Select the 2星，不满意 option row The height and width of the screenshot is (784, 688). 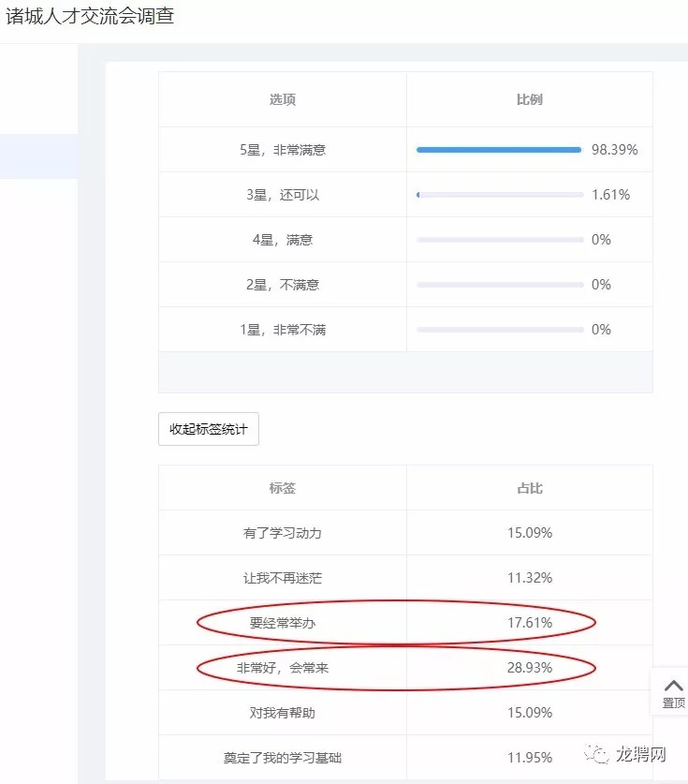tap(405, 285)
